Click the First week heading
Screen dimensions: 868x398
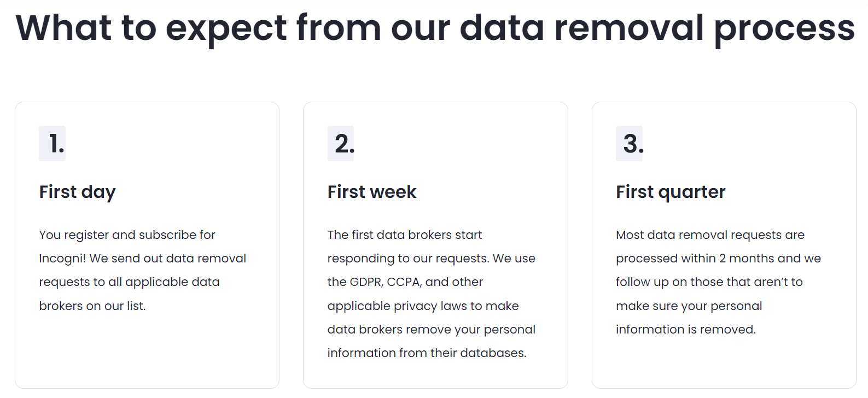pyautogui.click(x=372, y=192)
